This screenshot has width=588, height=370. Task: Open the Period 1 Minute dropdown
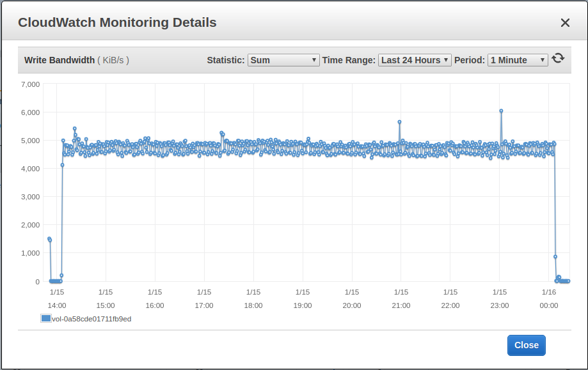(x=518, y=60)
